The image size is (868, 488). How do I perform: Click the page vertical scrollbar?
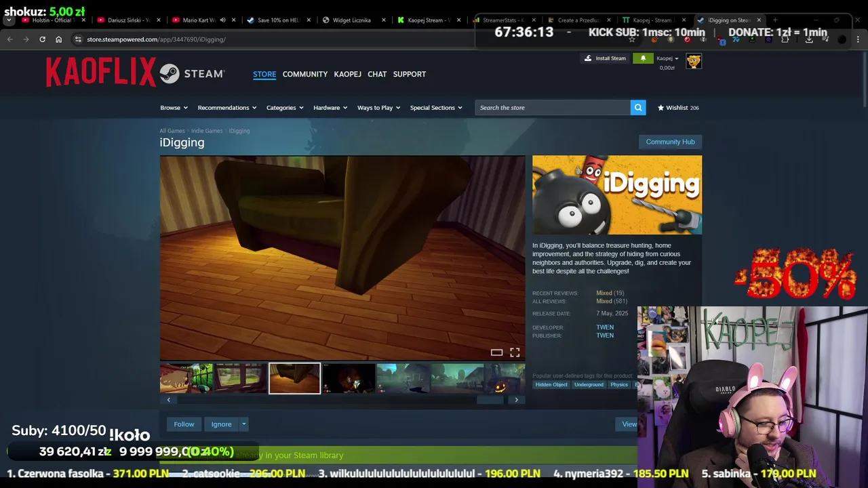tap(864, 78)
